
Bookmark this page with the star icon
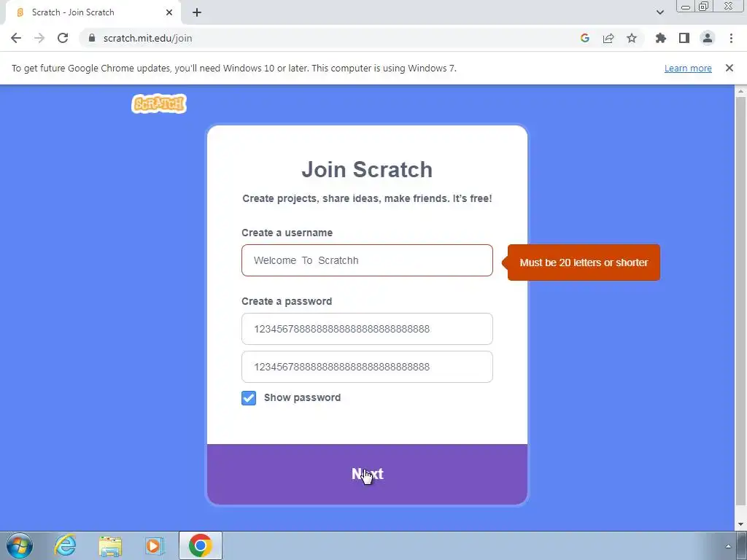632,38
